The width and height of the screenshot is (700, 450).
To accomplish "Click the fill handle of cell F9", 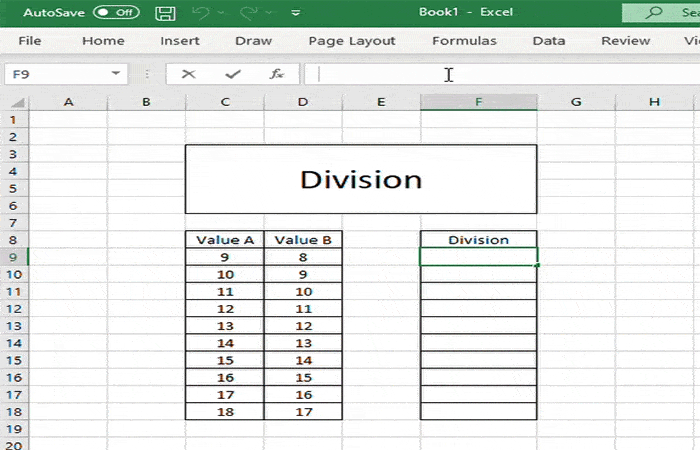I will pyautogui.click(x=537, y=265).
